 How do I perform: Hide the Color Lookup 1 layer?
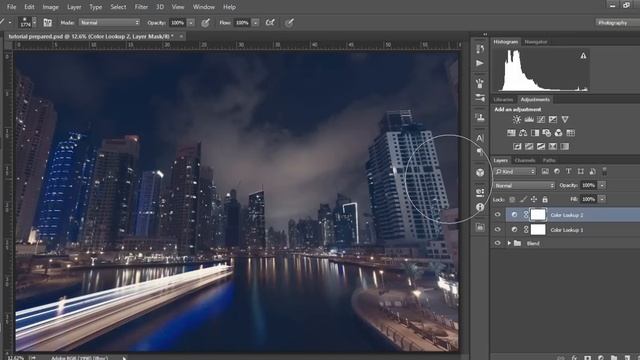tap(498, 229)
